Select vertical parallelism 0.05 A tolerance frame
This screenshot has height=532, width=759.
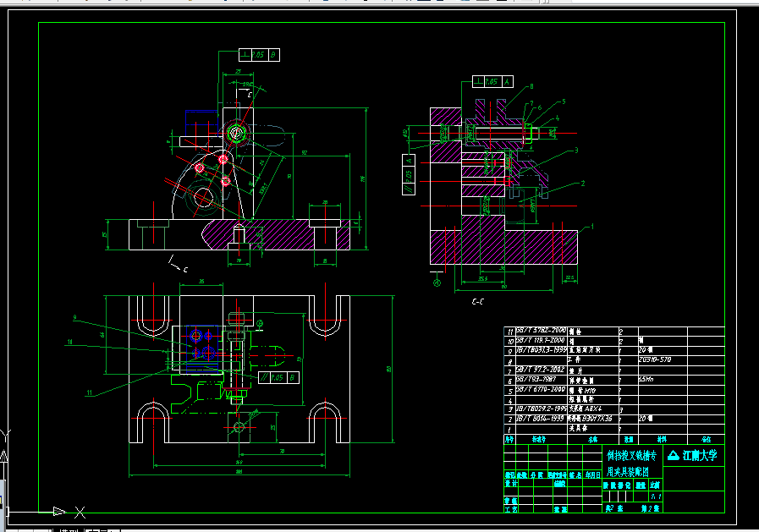pos(409,174)
